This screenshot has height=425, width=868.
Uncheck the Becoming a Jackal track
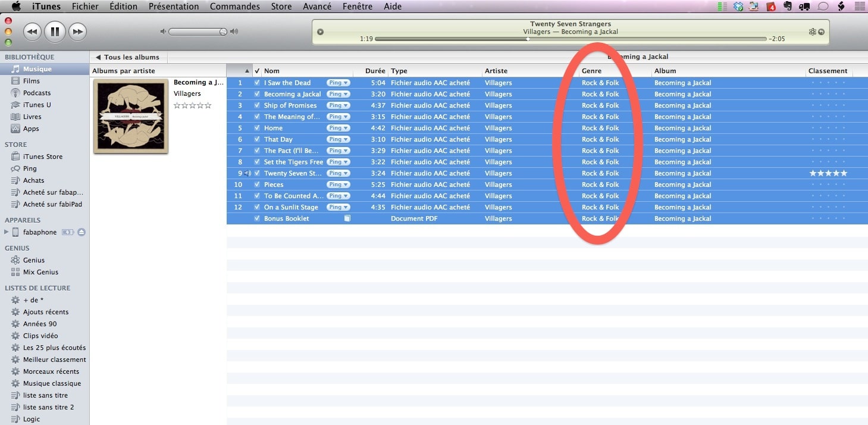pyautogui.click(x=257, y=94)
